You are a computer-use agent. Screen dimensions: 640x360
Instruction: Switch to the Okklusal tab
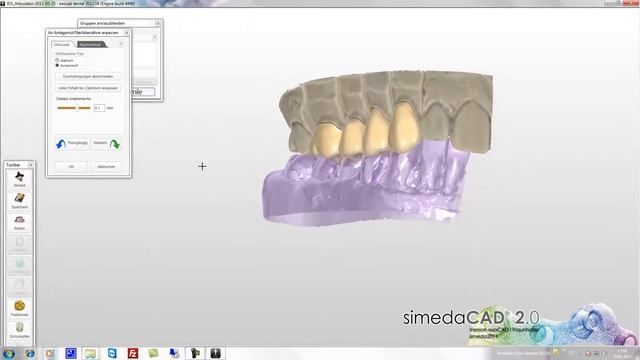(62, 44)
